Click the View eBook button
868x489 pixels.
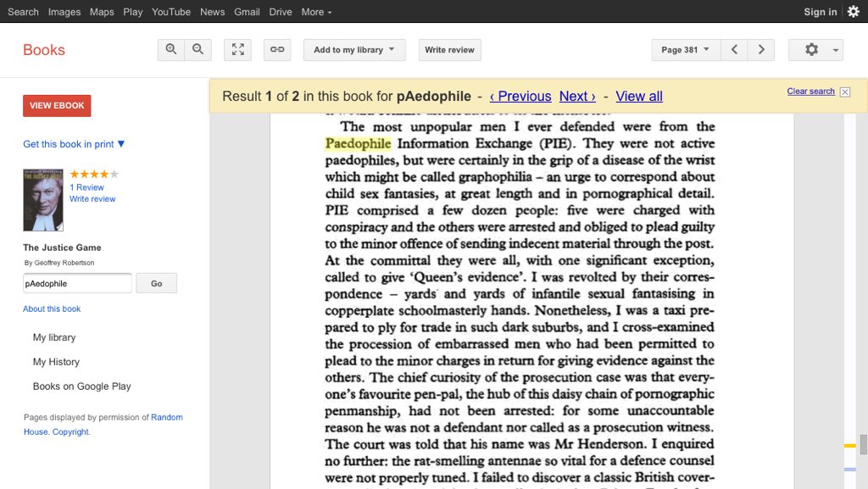pos(57,106)
